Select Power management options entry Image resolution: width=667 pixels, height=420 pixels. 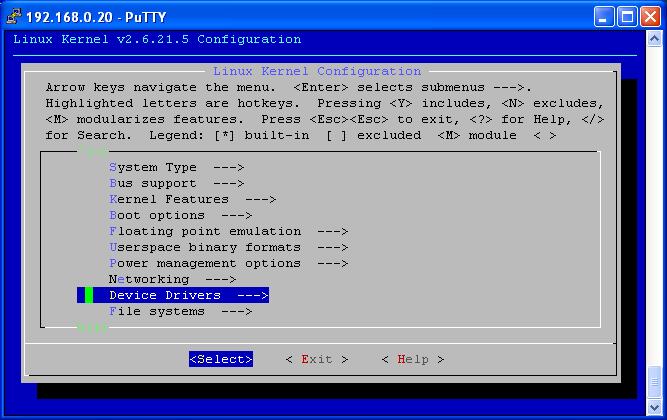tap(228, 263)
